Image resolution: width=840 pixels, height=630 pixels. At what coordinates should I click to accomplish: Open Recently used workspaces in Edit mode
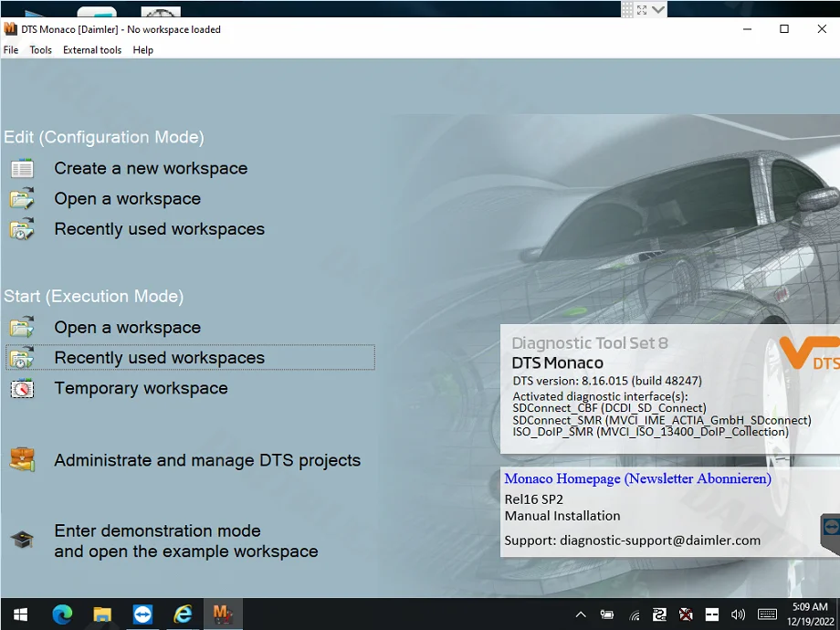click(x=159, y=229)
